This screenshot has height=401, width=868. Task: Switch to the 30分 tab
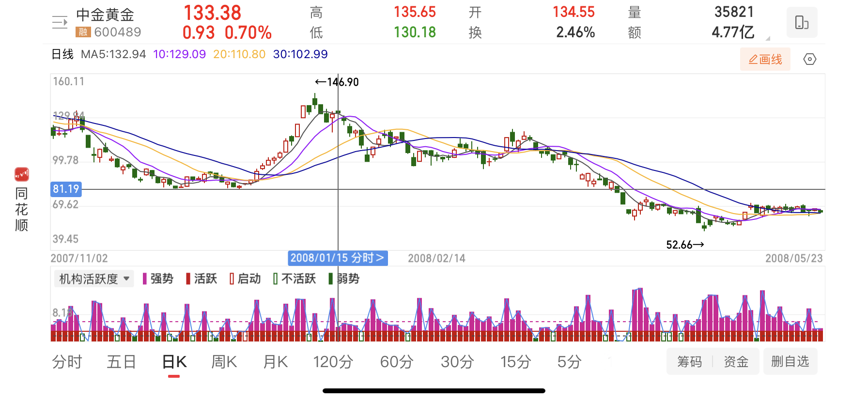tap(457, 362)
